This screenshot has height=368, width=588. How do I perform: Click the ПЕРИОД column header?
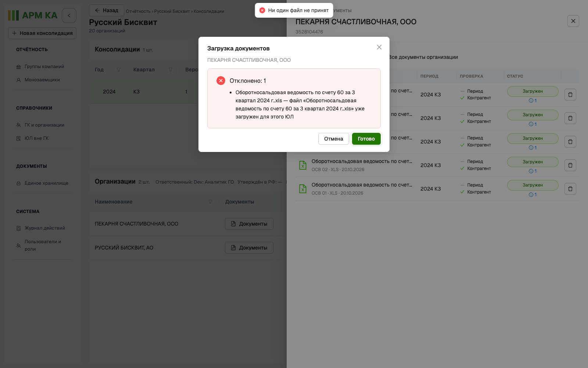(x=429, y=76)
